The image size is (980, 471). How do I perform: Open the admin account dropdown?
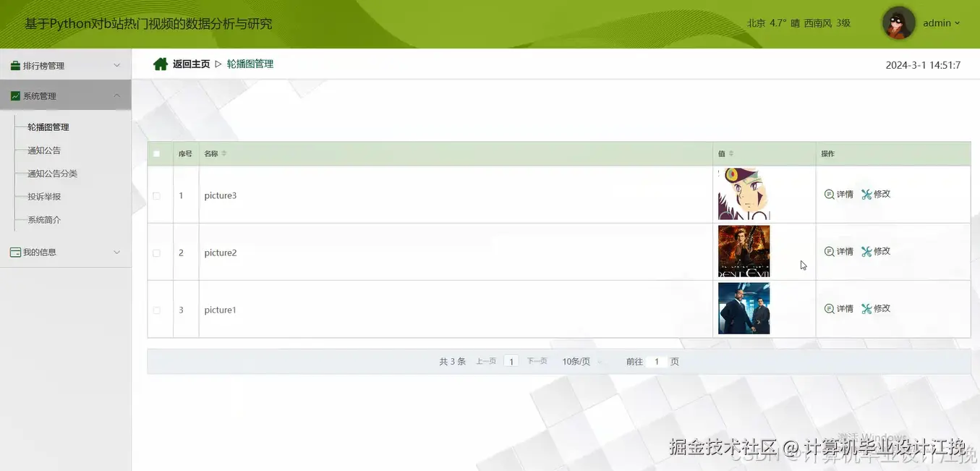tap(940, 22)
